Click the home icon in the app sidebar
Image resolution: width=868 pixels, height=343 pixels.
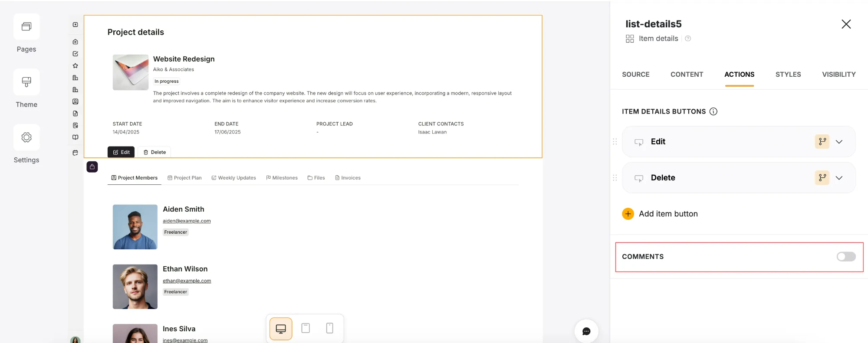tap(75, 42)
